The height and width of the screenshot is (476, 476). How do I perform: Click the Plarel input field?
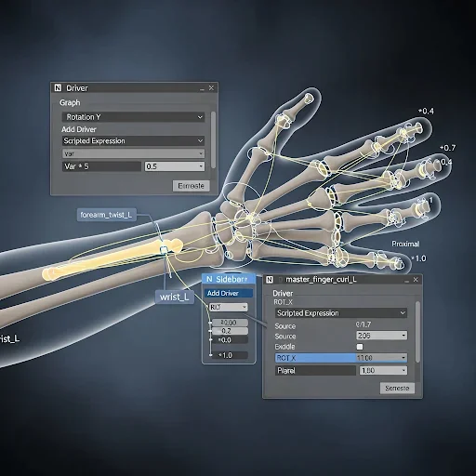[315, 370]
